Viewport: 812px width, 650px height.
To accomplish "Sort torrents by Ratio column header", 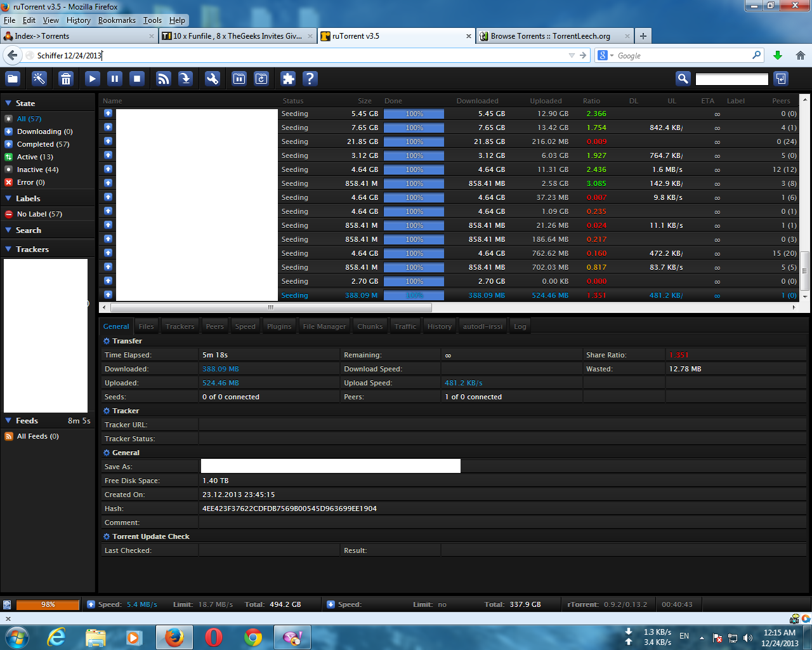I will pyautogui.click(x=591, y=101).
